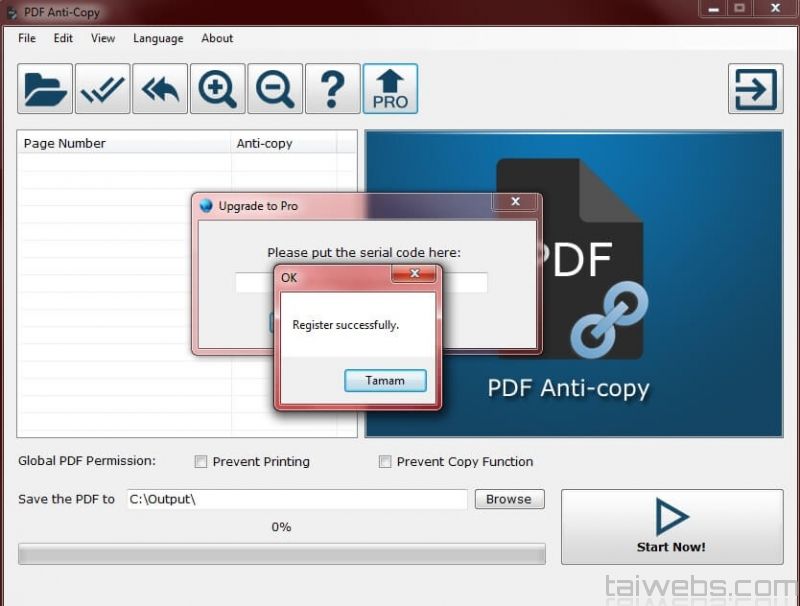800x606 pixels.
Task: Open the Language menu
Action: [x=158, y=38]
